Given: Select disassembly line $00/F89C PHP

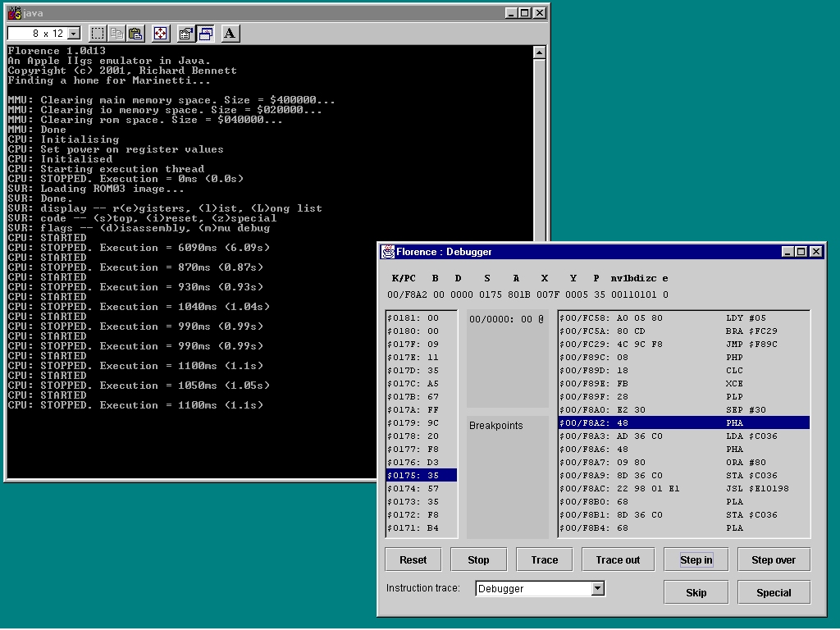Looking at the screenshot, I should pos(683,358).
